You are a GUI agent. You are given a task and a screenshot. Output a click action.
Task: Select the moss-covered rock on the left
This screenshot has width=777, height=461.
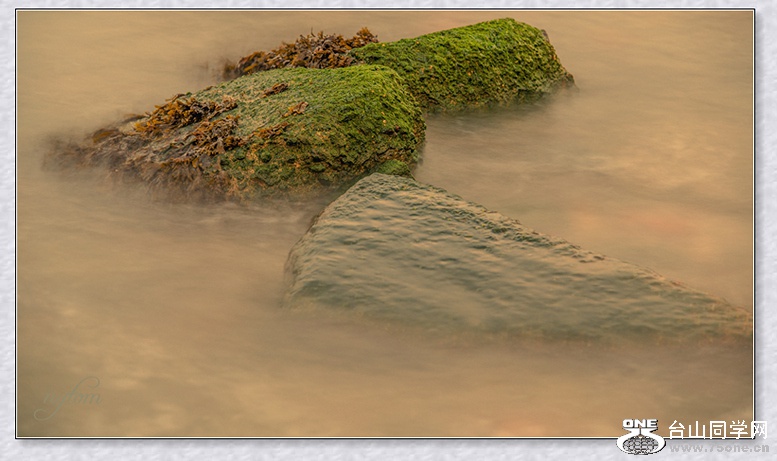300,135
